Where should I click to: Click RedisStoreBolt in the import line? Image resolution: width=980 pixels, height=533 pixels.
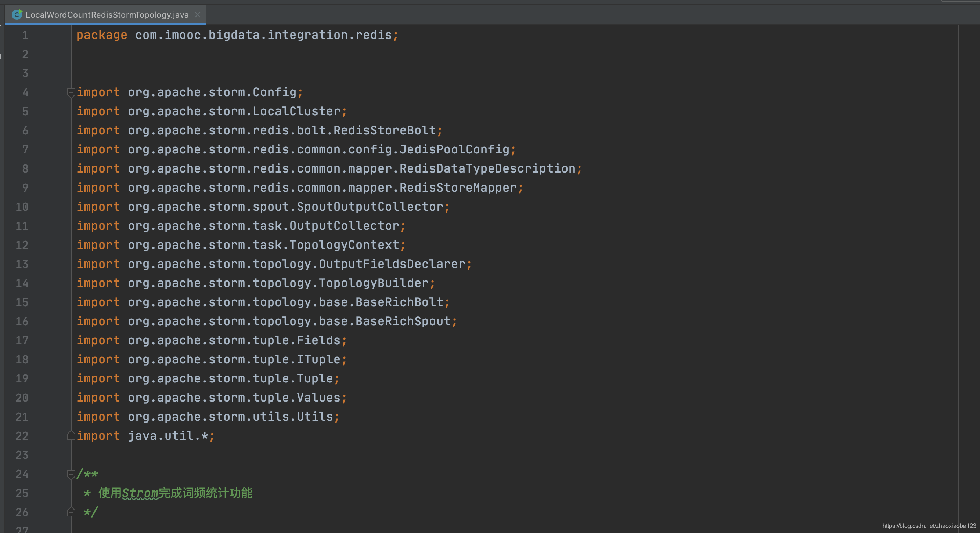tap(384, 130)
